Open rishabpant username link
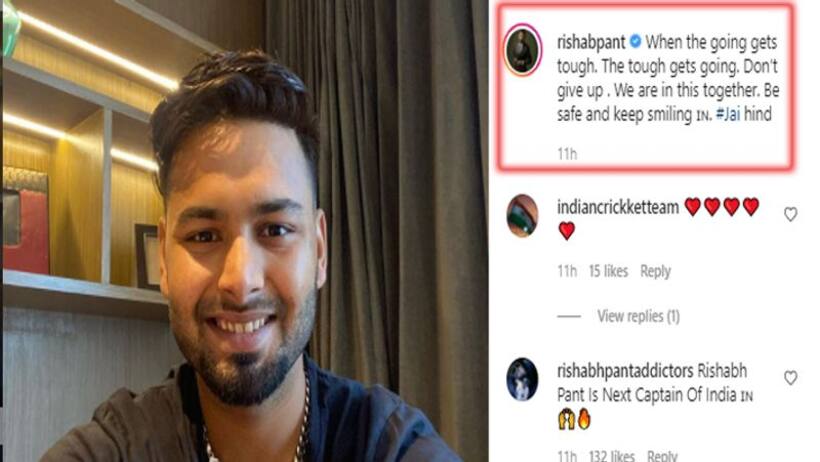This screenshot has width=820, height=462. click(x=591, y=42)
